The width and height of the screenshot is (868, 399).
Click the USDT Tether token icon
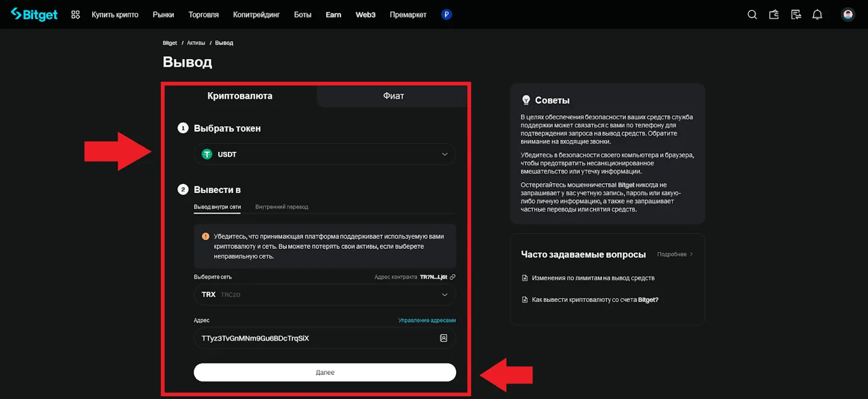(x=207, y=154)
